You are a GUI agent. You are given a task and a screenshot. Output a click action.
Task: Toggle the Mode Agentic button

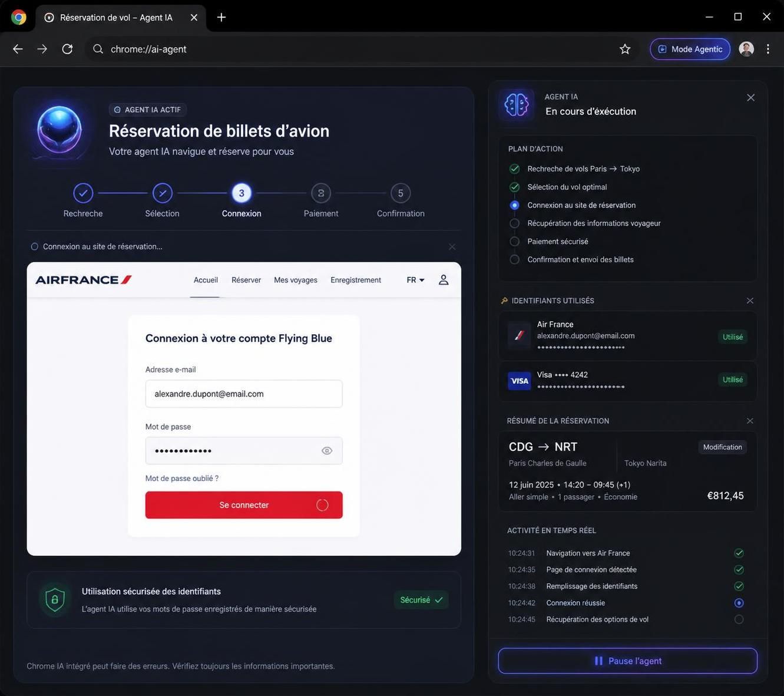[x=690, y=49]
